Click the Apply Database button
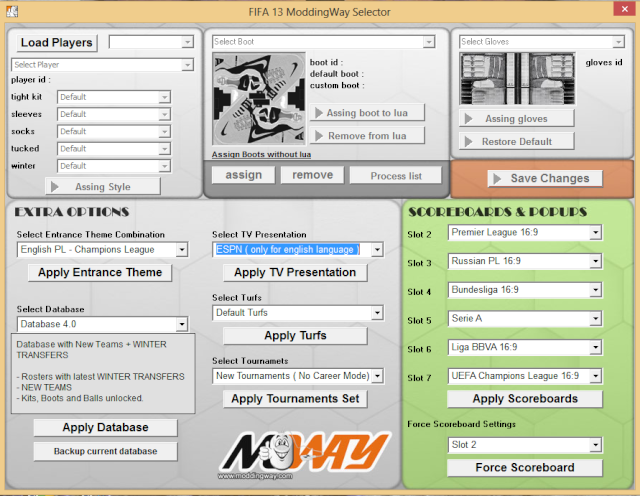Viewport: 640px width, 496px height. pos(105,427)
